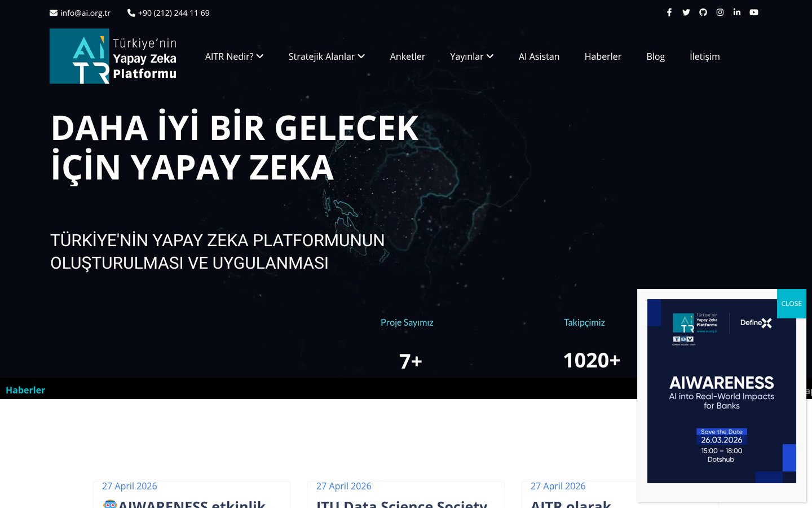Open the İletişim menu item
Viewport: 812px width, 508px height.
click(x=705, y=56)
